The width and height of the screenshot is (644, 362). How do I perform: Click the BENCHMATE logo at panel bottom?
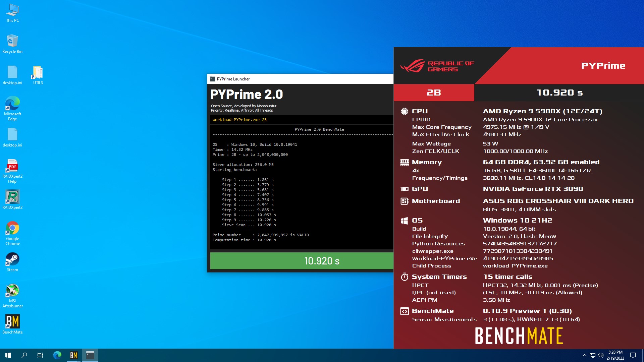point(519,336)
